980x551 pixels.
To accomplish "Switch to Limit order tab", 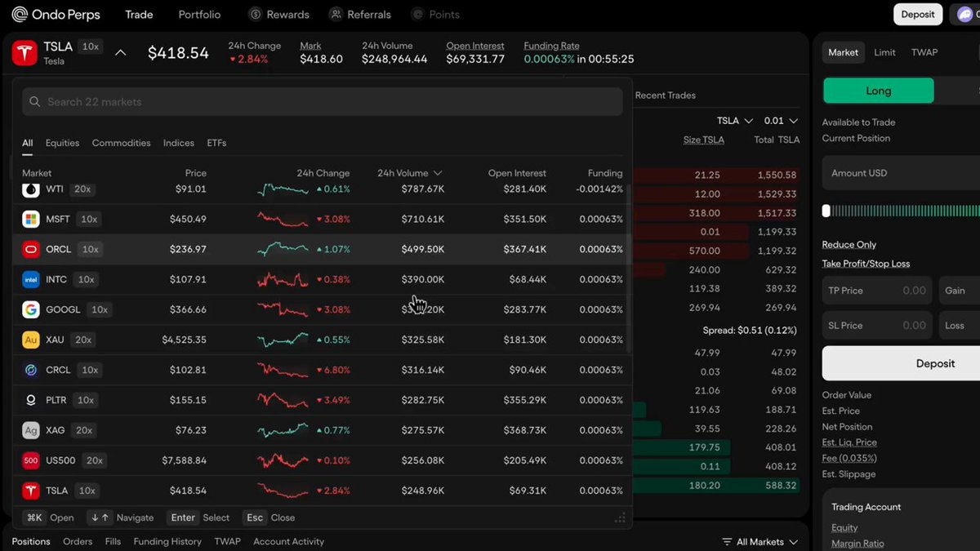I will tap(884, 52).
